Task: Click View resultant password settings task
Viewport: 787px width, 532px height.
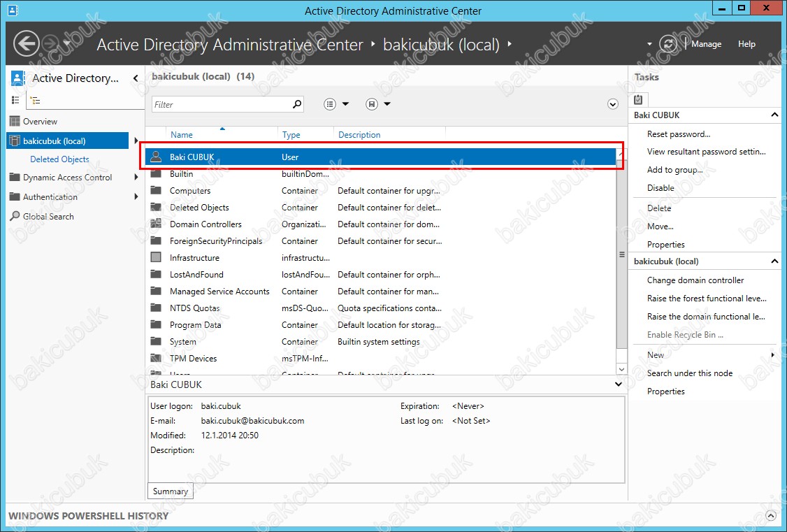Action: point(706,152)
